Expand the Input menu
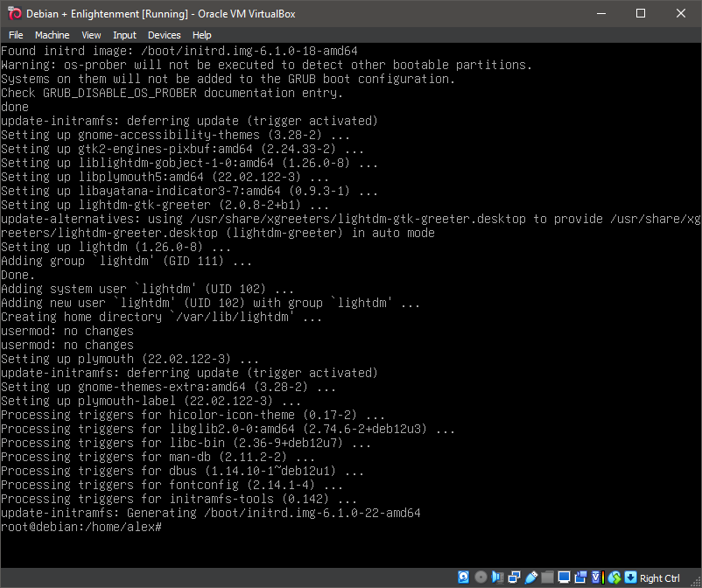This screenshot has width=702, height=588. click(124, 35)
